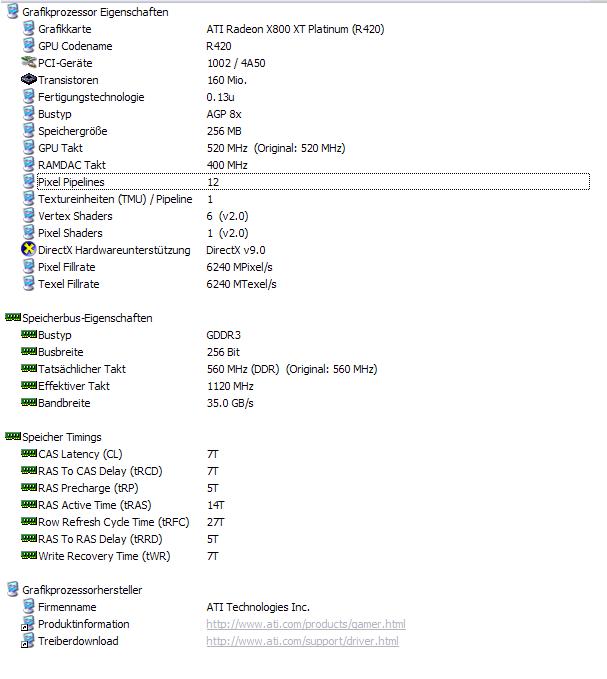
Task: Click the memory icon beside CAS Latency (CL)
Action: pyautogui.click(x=29, y=453)
